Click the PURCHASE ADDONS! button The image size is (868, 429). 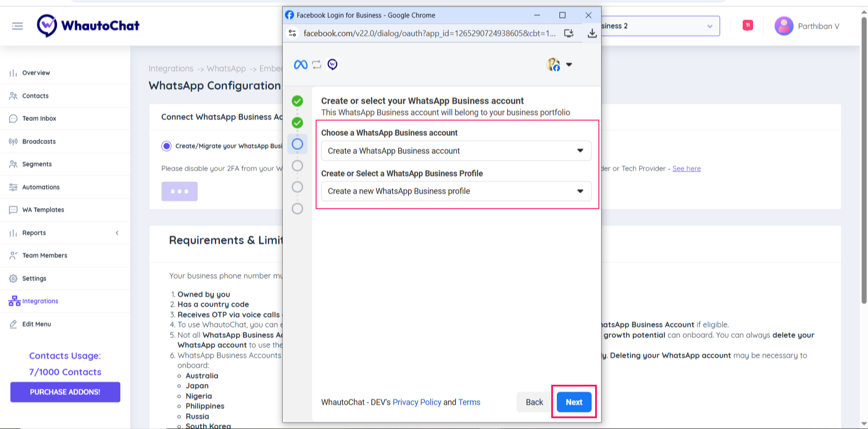(x=65, y=392)
